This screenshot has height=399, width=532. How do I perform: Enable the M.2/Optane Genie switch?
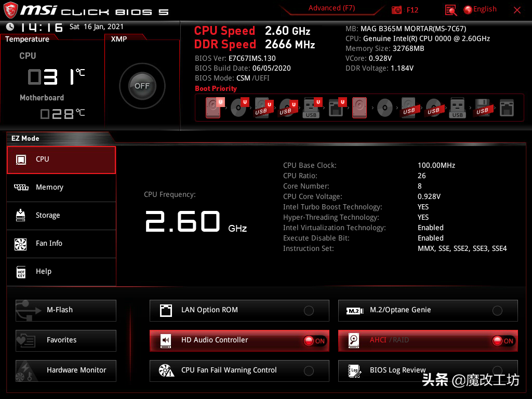tap(497, 311)
